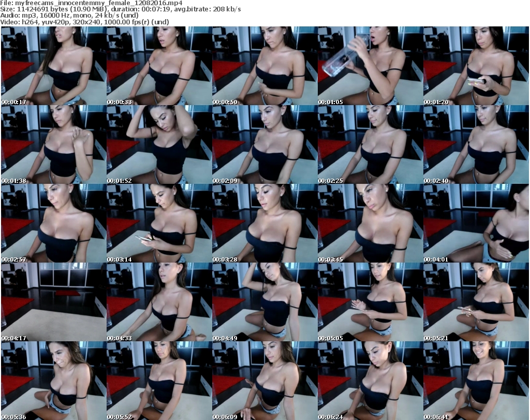This screenshot has width=530, height=420.
Task: Show the frame stamped 00:06:09
Action: (264, 381)
